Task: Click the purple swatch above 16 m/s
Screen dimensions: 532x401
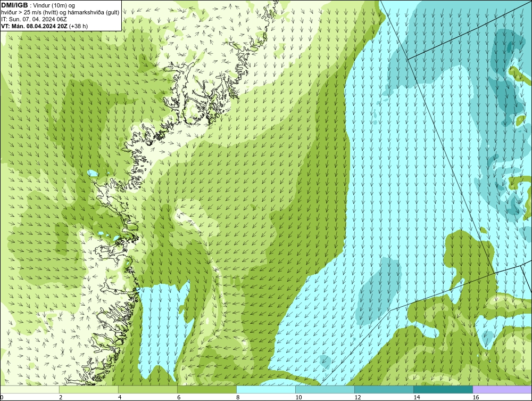Action: pyautogui.click(x=502, y=389)
